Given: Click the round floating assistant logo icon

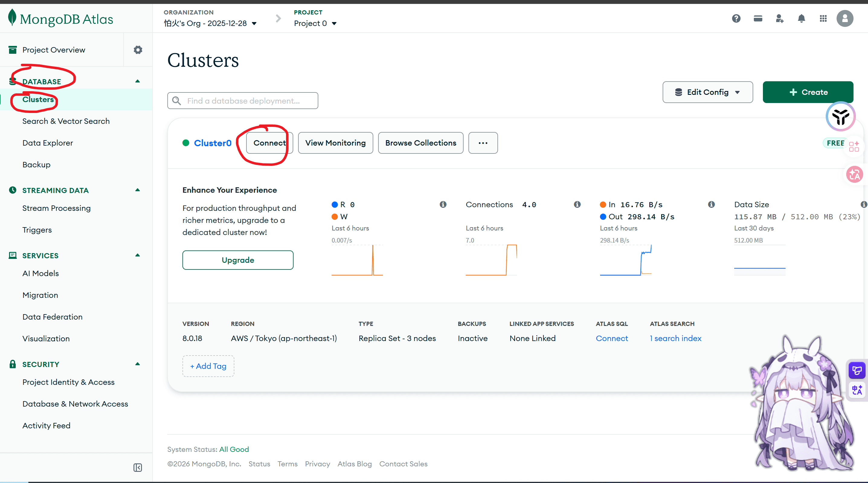Looking at the screenshot, I should [x=841, y=116].
